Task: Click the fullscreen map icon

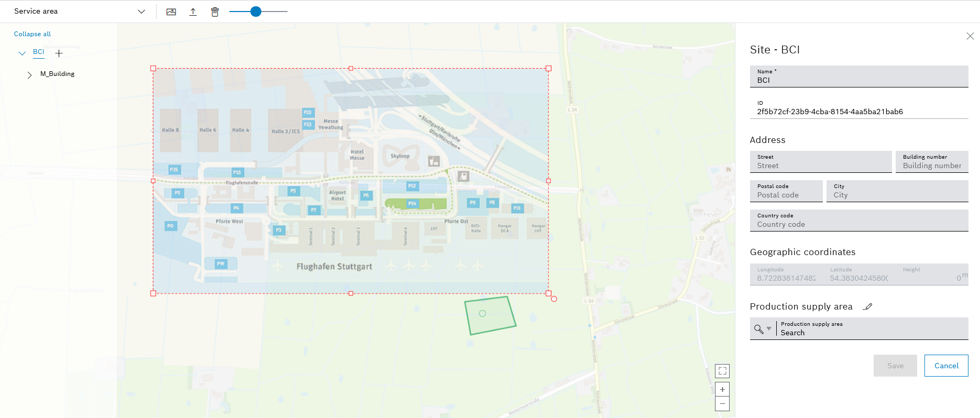Action: 722,371
